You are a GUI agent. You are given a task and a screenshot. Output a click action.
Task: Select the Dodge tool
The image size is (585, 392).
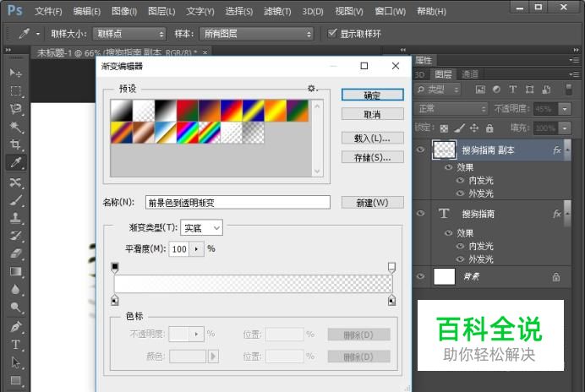tap(15, 308)
